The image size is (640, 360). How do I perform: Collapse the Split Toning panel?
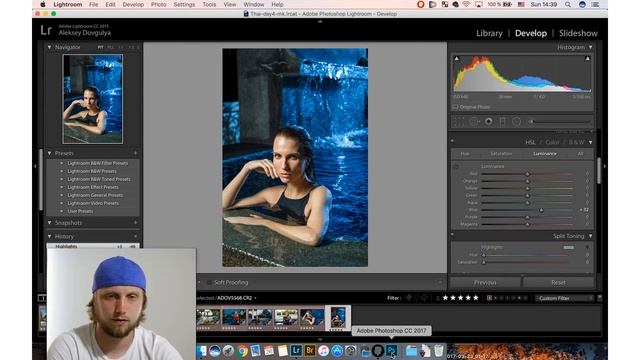[x=590, y=236]
